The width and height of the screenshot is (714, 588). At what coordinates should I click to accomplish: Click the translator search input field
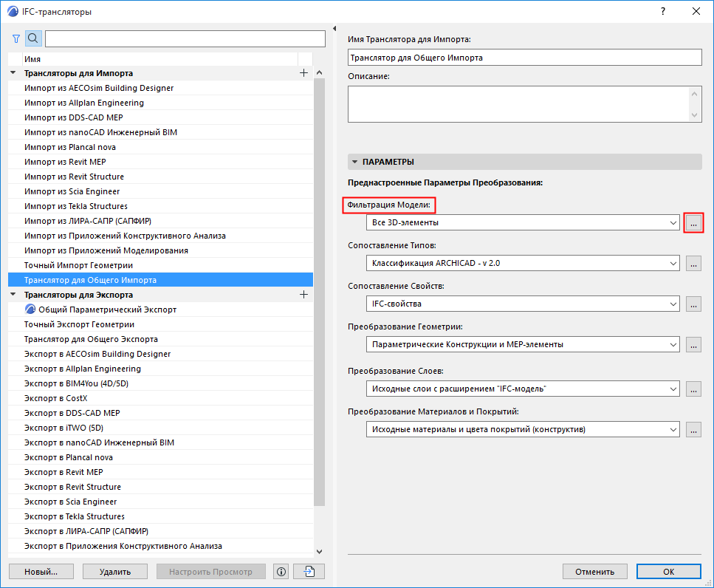(x=185, y=38)
